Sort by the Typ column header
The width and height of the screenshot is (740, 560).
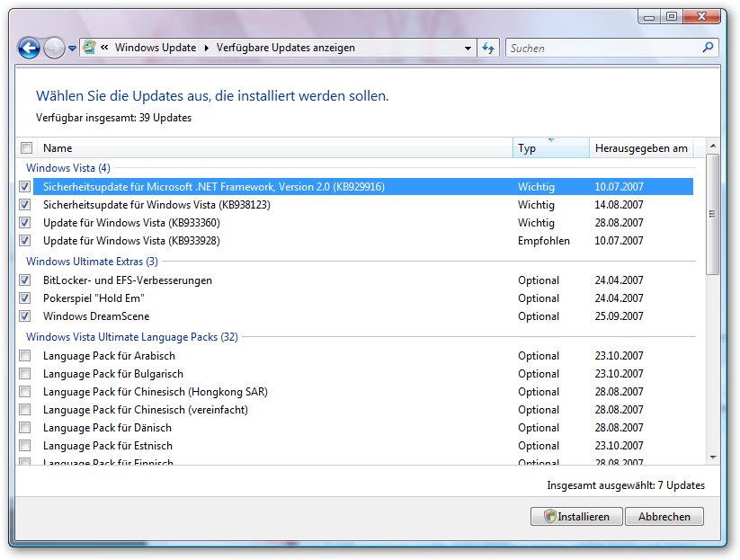coord(551,148)
